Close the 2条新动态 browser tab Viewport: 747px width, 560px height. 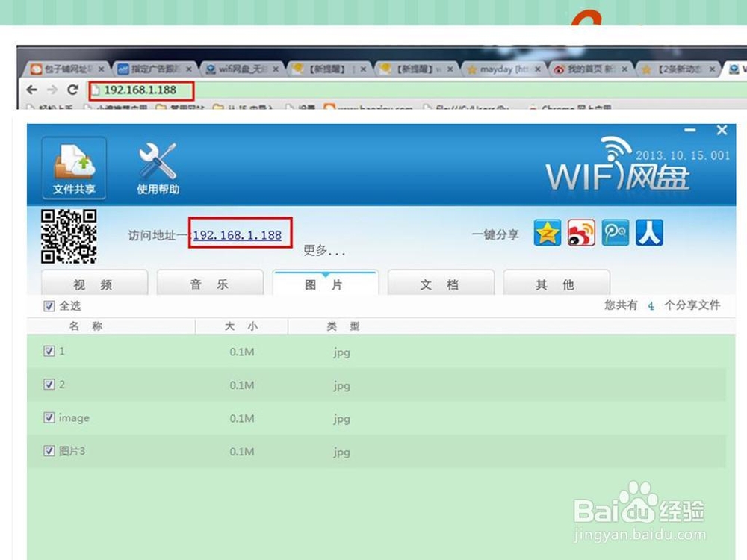712,69
